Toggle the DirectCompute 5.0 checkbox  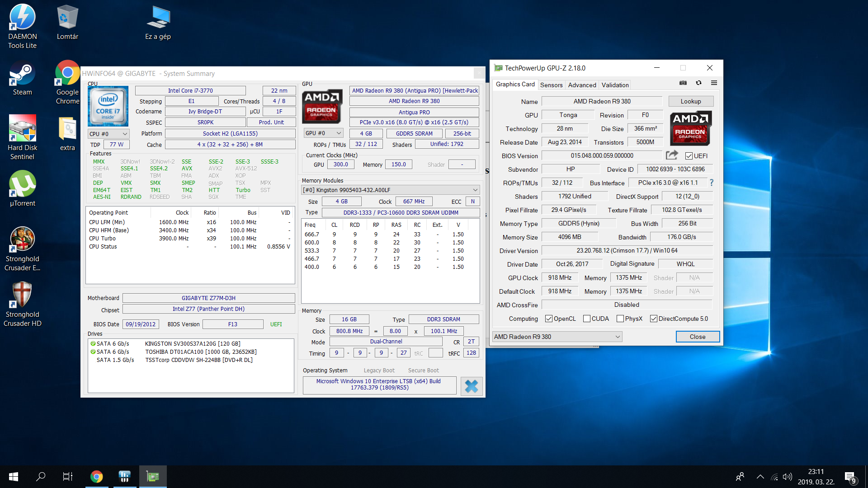[x=654, y=319]
